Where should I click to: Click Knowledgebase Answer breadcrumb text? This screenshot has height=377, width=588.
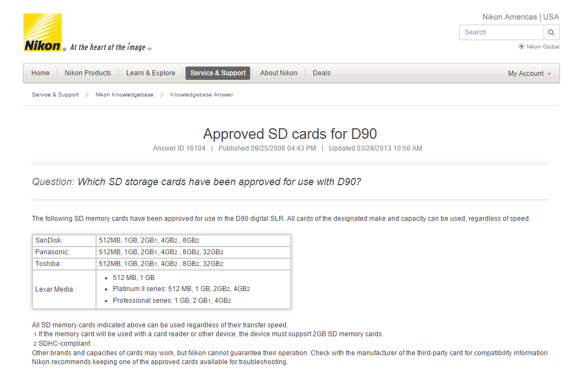[202, 95]
